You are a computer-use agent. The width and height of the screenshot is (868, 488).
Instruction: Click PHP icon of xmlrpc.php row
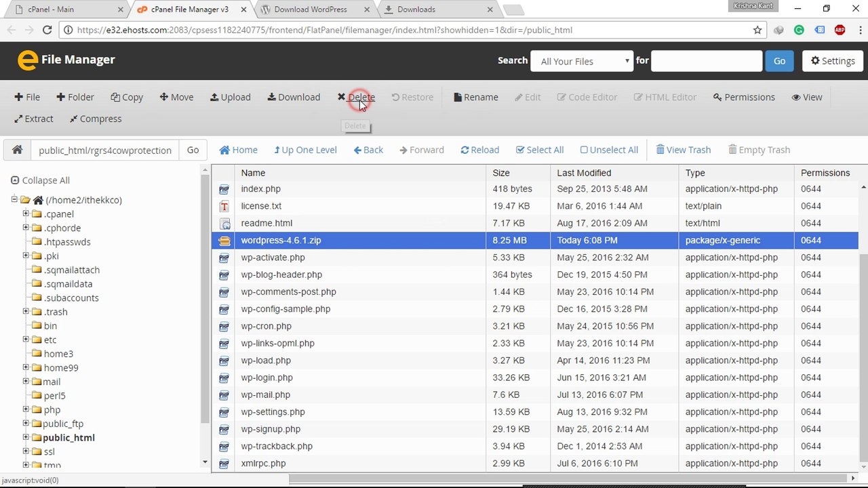(224, 464)
